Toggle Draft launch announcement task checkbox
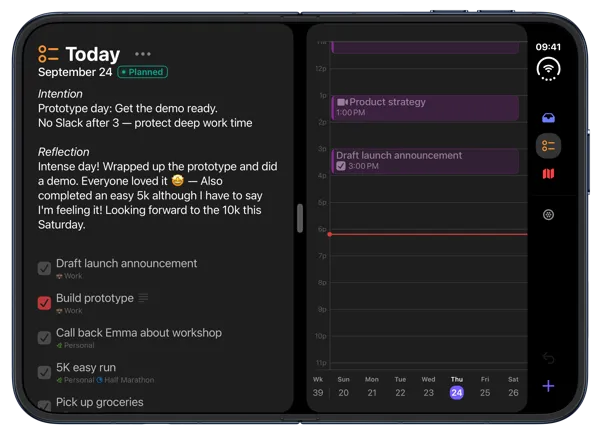 click(x=44, y=268)
